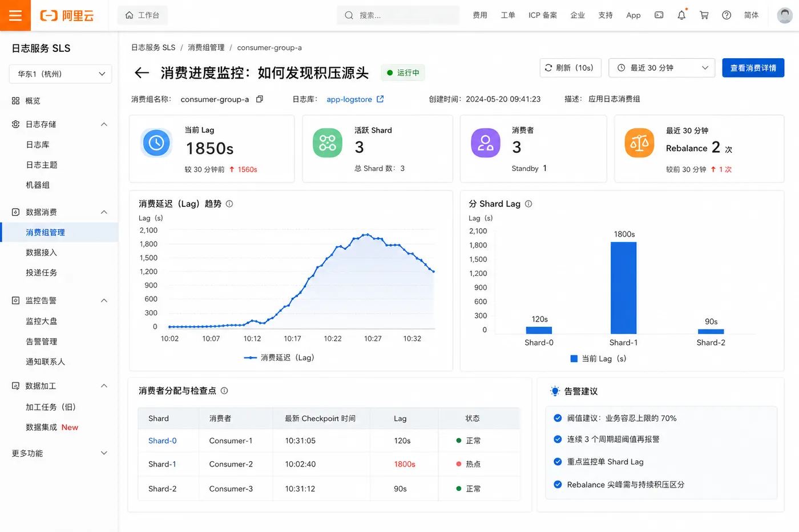Click the help question mark icon
799x532 pixels.
(727, 15)
